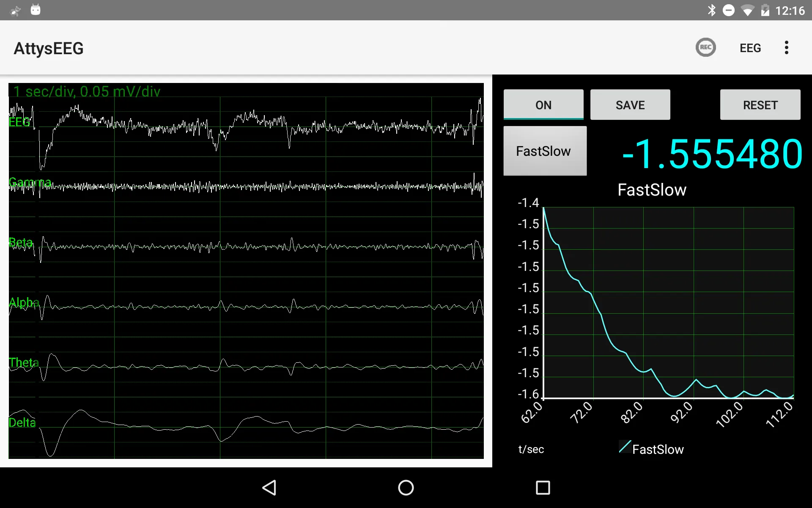Tap the FastSlow legend text

pyautogui.click(x=658, y=449)
